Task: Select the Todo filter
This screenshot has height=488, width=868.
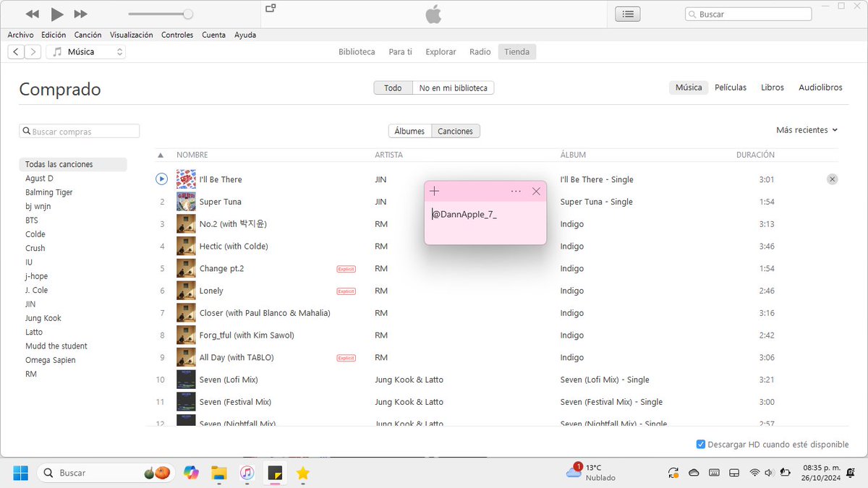Action: tap(393, 88)
